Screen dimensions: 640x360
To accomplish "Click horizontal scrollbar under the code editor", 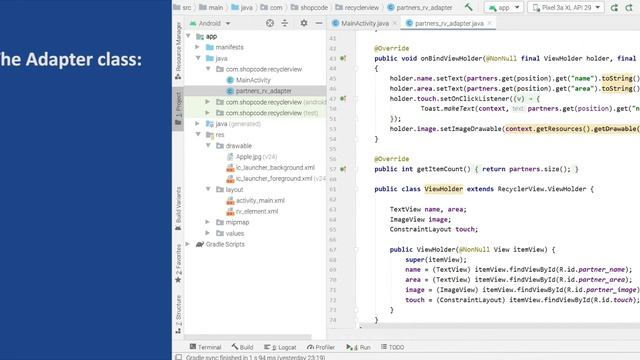I will pos(500,326).
